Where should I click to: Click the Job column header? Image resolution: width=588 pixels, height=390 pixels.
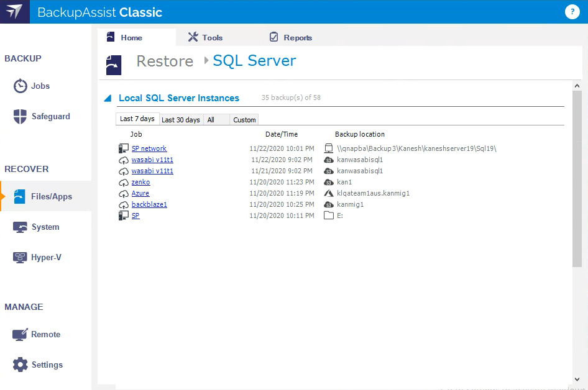coord(136,134)
